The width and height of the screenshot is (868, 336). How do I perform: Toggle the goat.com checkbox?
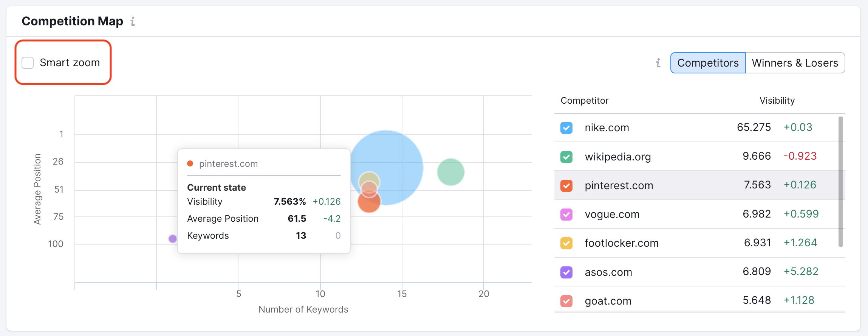click(x=566, y=301)
